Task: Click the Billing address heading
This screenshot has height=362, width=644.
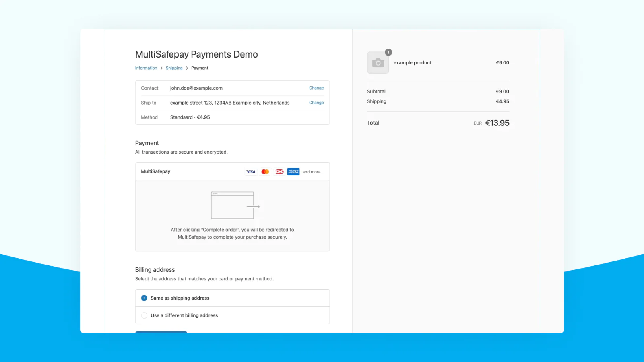Action: 155,270
